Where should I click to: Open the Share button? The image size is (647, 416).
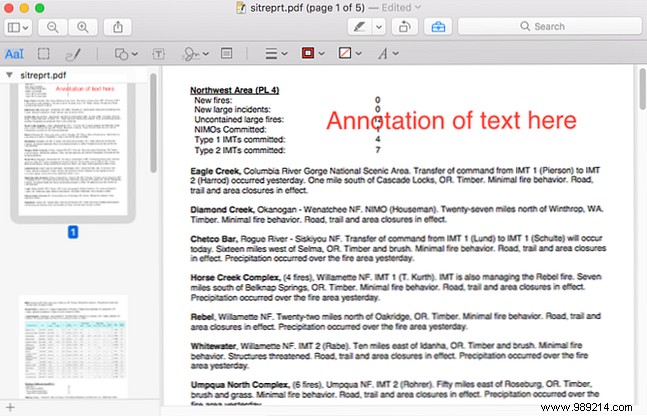point(118,27)
